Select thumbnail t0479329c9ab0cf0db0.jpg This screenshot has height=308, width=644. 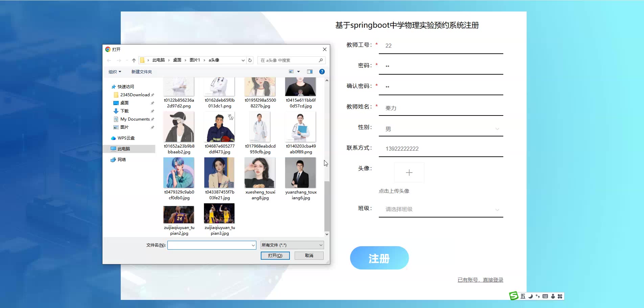point(179,173)
